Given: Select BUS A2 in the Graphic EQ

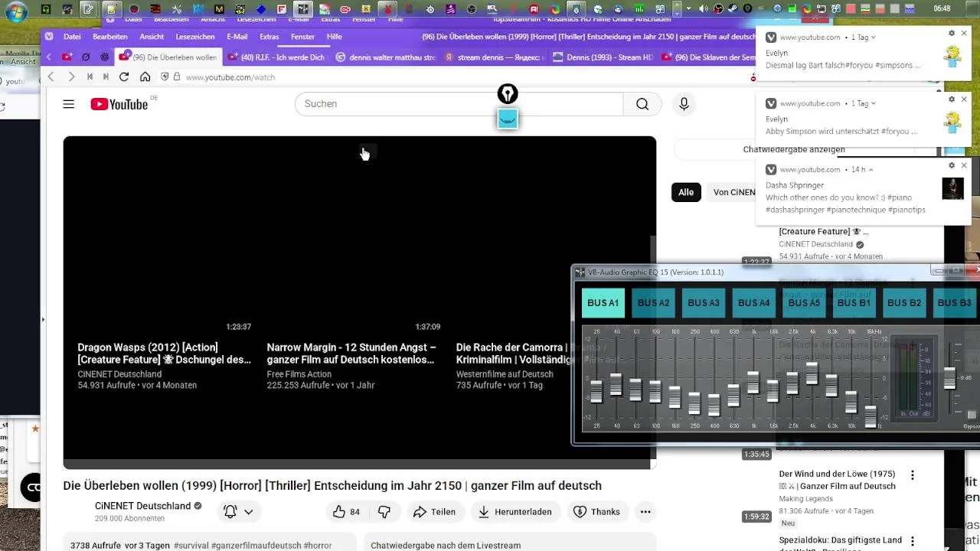Looking at the screenshot, I should tap(653, 303).
